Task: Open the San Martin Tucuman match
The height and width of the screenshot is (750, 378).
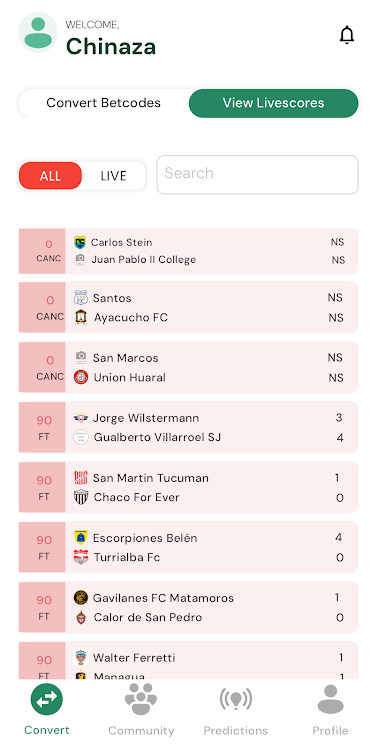Action: pyautogui.click(x=189, y=487)
